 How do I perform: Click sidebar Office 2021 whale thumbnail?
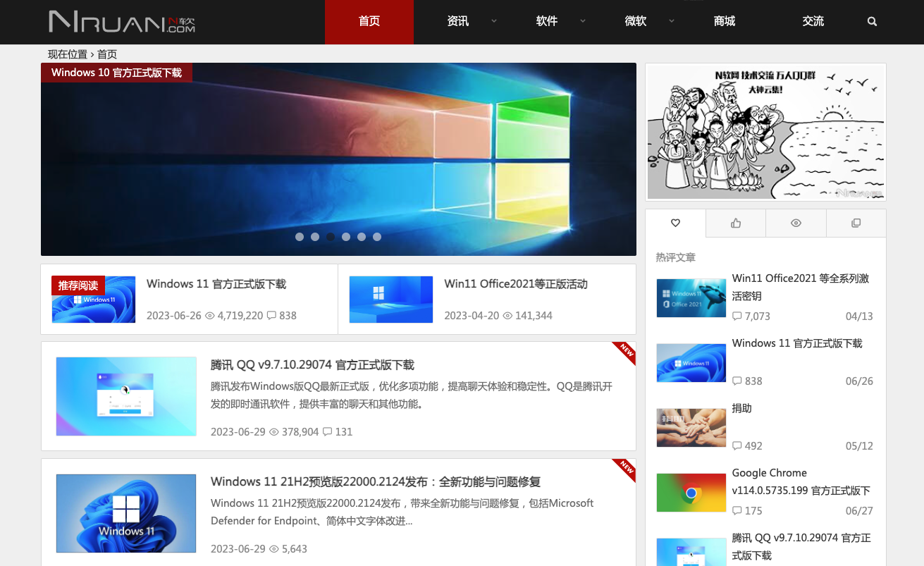point(691,298)
